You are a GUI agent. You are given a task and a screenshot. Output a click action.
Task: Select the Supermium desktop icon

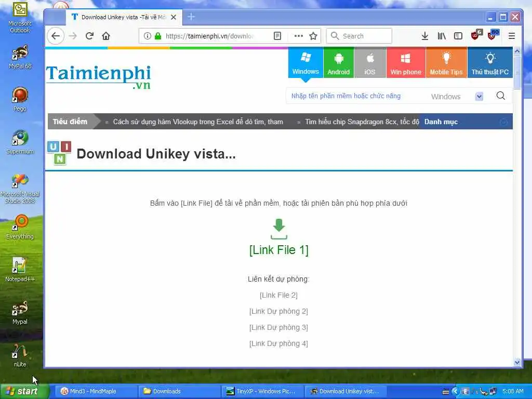[x=20, y=142]
